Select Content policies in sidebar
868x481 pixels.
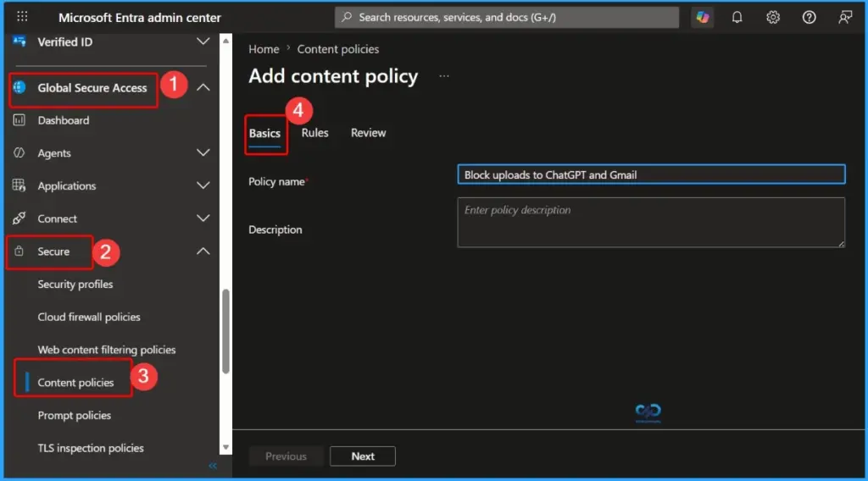coord(75,383)
